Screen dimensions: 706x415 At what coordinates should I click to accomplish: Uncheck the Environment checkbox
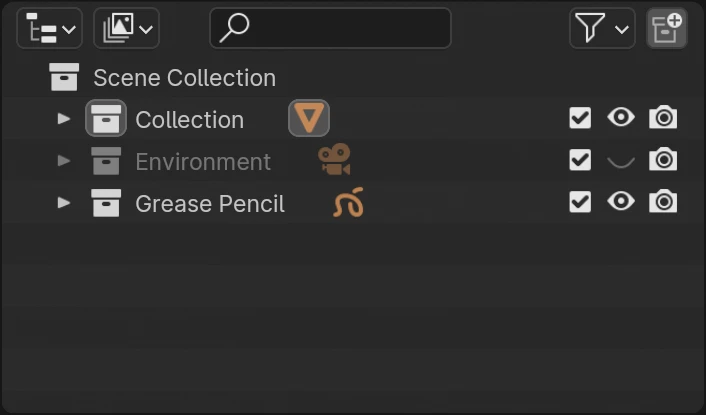(x=580, y=160)
